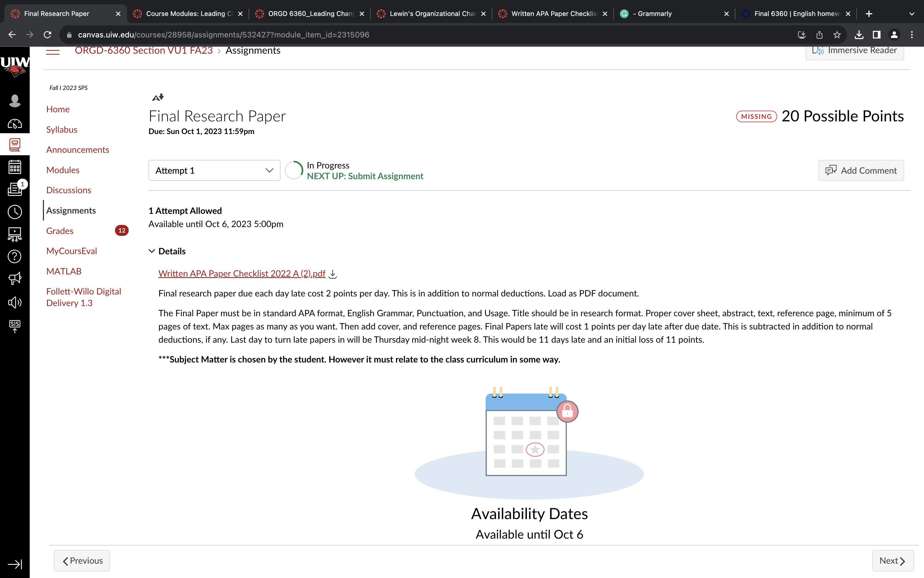Click the UIW cardinal logo
Image resolution: width=924 pixels, height=578 pixels.
15,67
